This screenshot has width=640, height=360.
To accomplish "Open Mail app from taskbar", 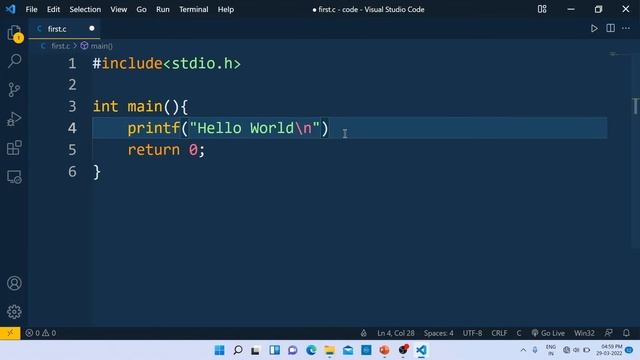I will tap(348, 350).
